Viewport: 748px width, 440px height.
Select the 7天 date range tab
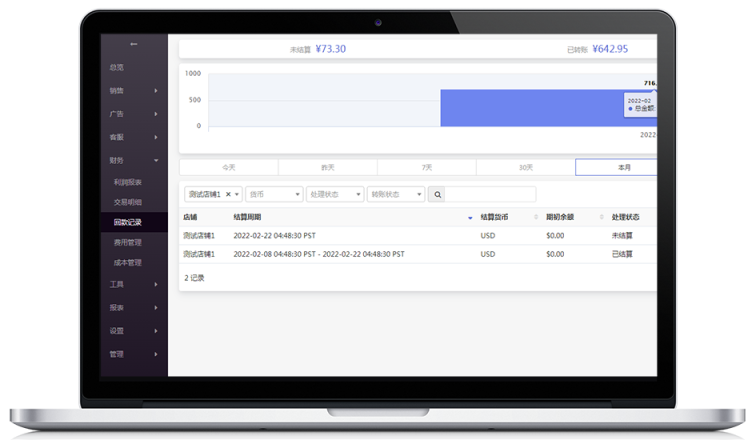(x=427, y=167)
